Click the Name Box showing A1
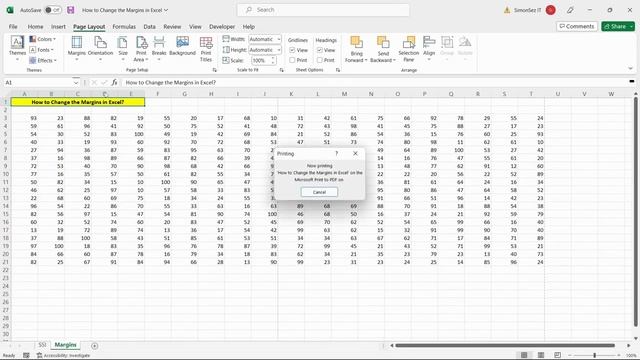This screenshot has width=640, height=360. pyautogui.click(x=38, y=82)
